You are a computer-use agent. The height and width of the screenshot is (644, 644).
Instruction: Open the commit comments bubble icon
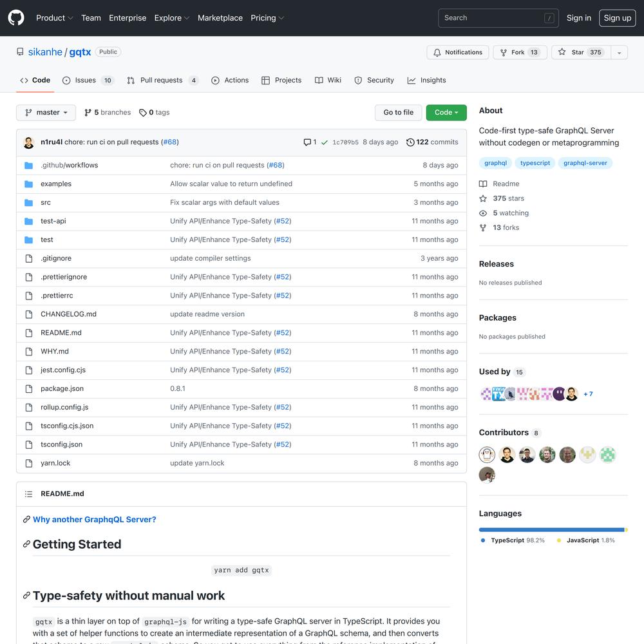[307, 142]
